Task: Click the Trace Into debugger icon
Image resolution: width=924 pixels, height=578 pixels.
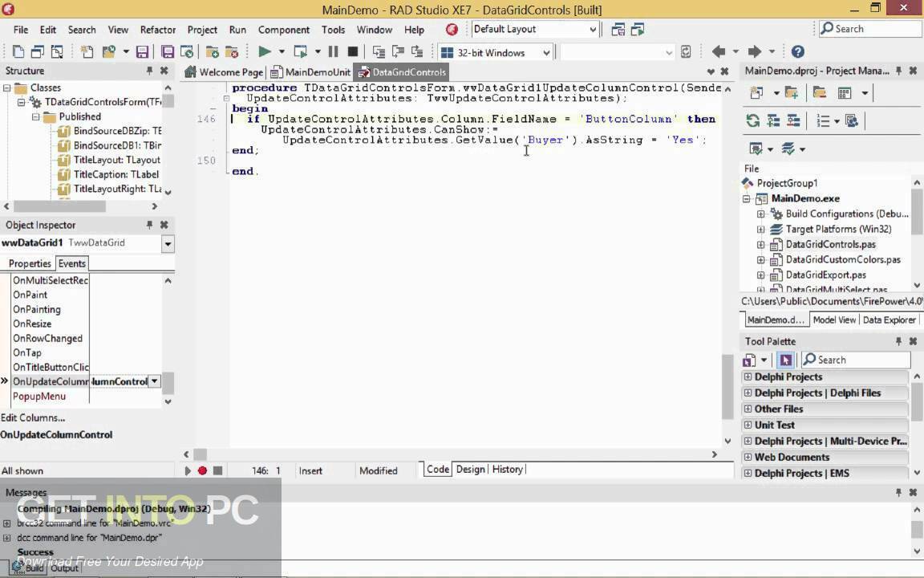Action: pyautogui.click(x=379, y=52)
